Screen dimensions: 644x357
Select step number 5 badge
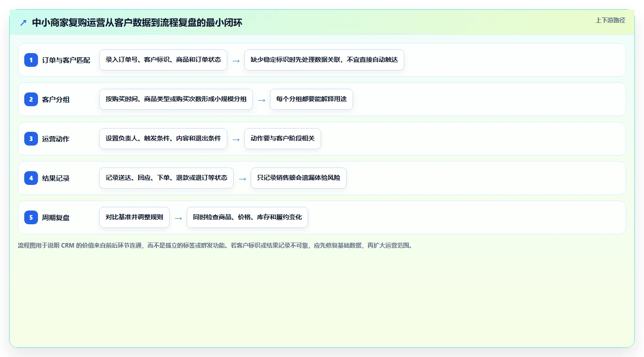pos(31,217)
